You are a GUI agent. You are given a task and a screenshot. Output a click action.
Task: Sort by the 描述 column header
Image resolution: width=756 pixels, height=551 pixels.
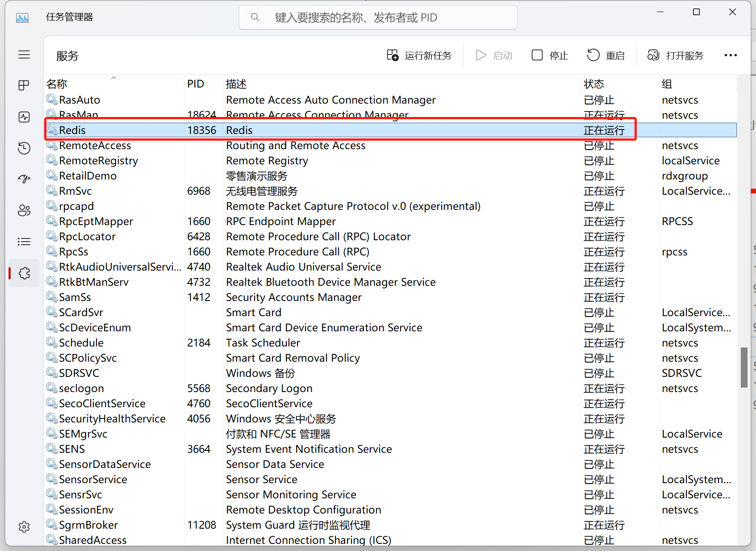point(401,83)
